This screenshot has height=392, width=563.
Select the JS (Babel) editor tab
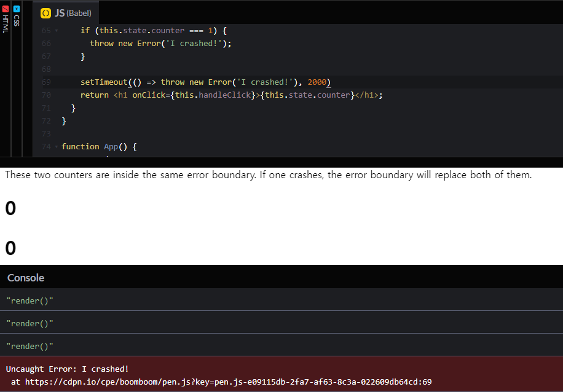tap(66, 14)
